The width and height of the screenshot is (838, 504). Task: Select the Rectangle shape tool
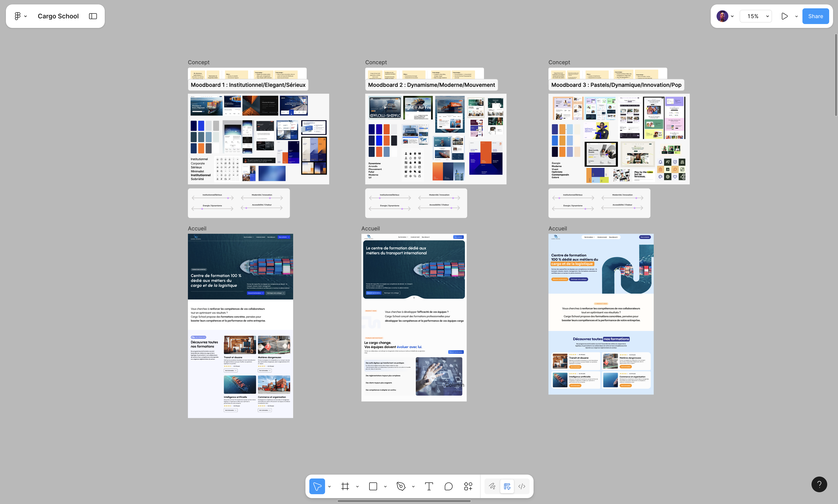coord(373,486)
